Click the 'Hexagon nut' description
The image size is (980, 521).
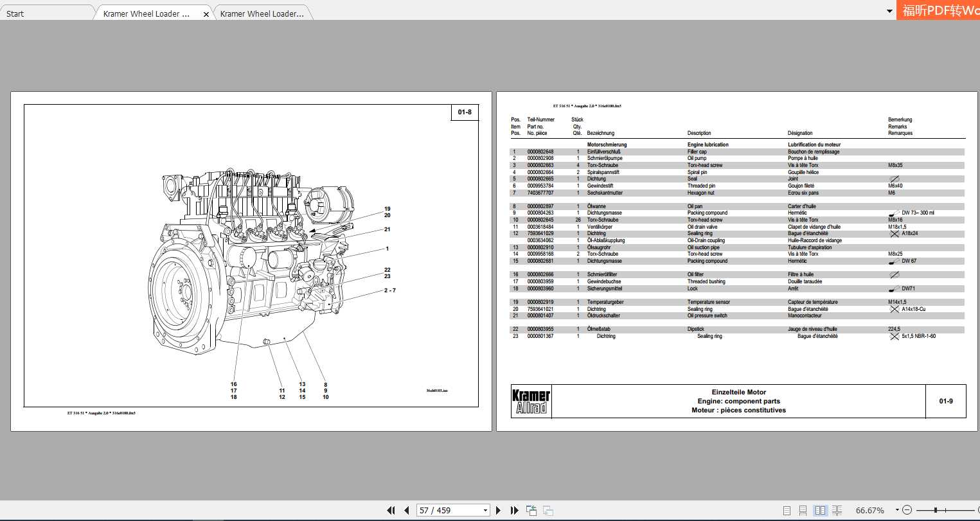(x=701, y=193)
